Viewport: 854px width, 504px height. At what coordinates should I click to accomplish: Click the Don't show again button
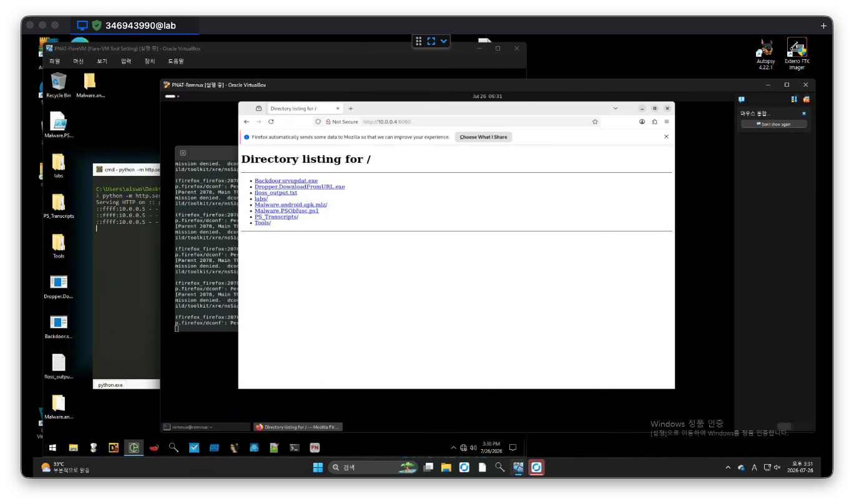pyautogui.click(x=773, y=124)
